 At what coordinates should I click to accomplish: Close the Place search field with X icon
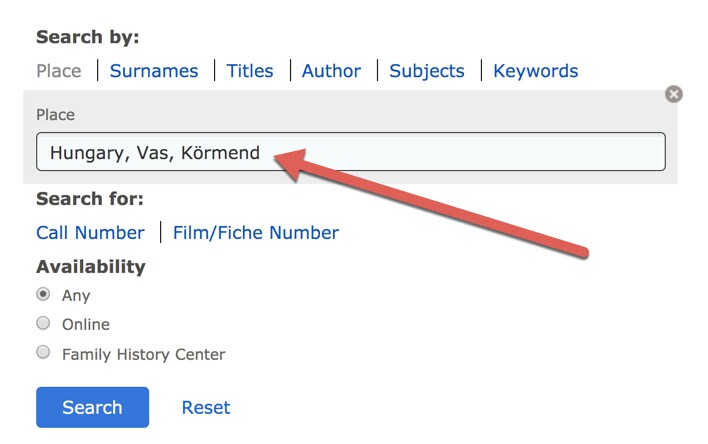[673, 94]
